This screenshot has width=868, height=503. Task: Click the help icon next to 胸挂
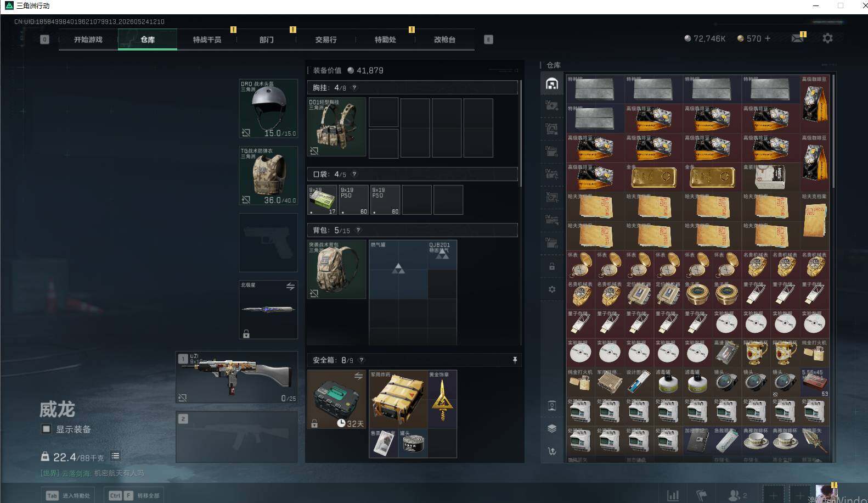[x=354, y=87]
